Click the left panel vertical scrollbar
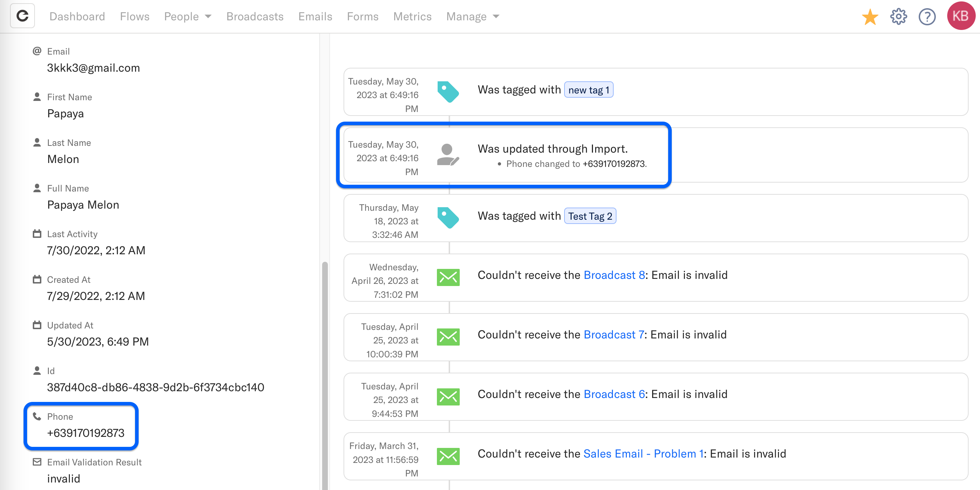This screenshot has width=980, height=490. 325,375
